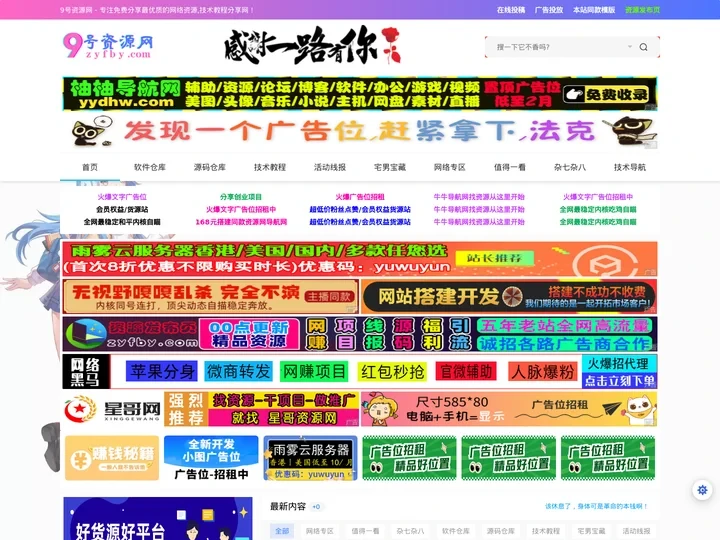Click 红包秒抢 yellow tile
This screenshot has width=720, height=540.
click(392, 372)
